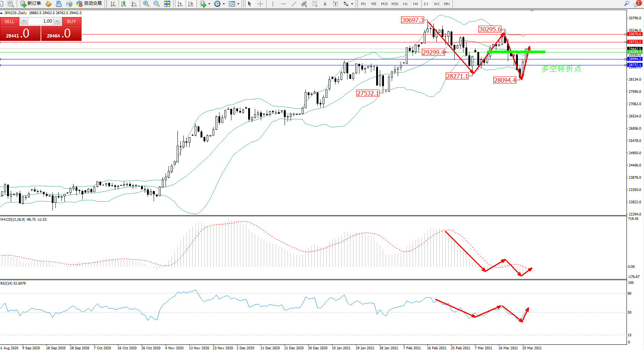Screen dimensions: 644x350
Task: Click the red BUY button
Action: click(x=71, y=22)
